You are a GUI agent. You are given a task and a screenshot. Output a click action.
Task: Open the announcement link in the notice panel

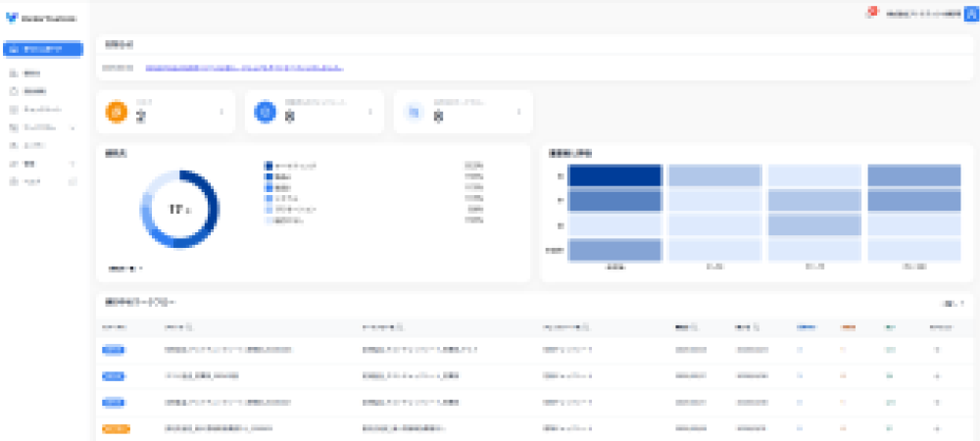(245, 69)
